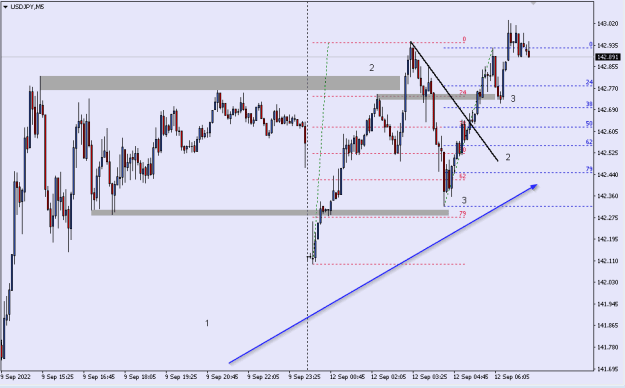The image size is (625, 388).
Task: Select the red Fibonacci 0 level label
Action: point(464,39)
